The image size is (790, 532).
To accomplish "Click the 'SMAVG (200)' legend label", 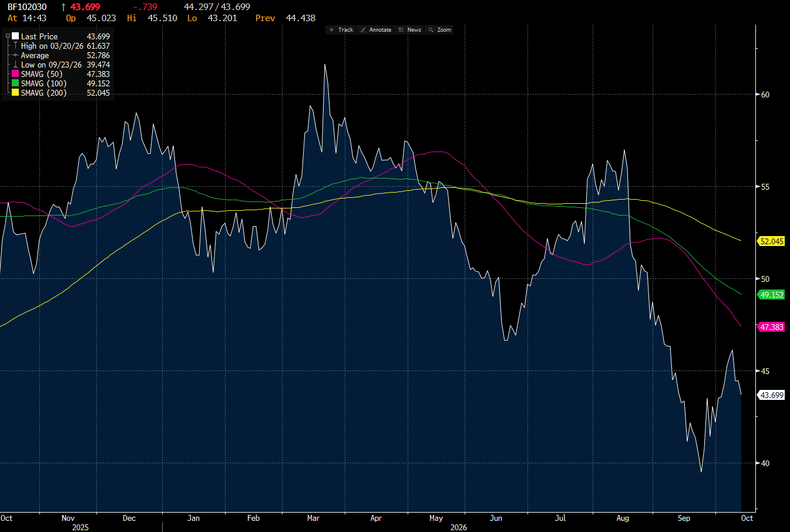I will point(43,93).
